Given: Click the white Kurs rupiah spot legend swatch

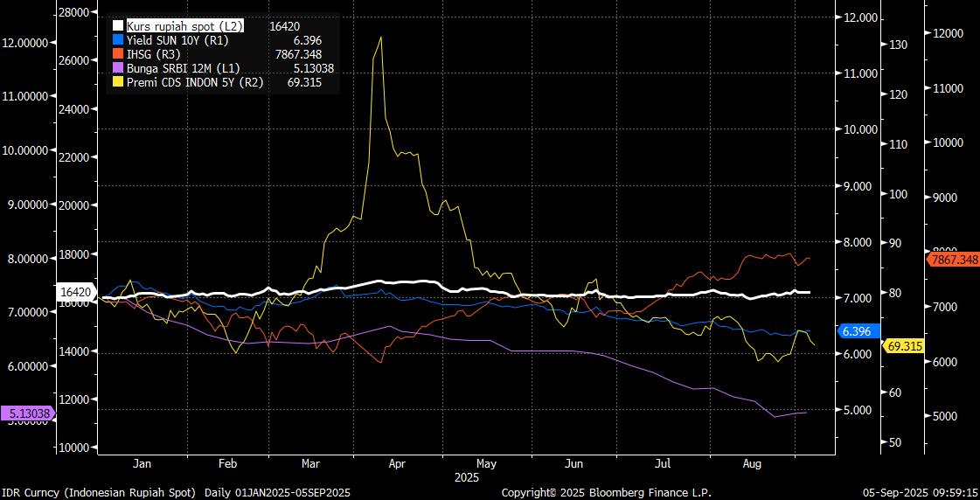Looking at the screenshot, I should pyautogui.click(x=118, y=26).
